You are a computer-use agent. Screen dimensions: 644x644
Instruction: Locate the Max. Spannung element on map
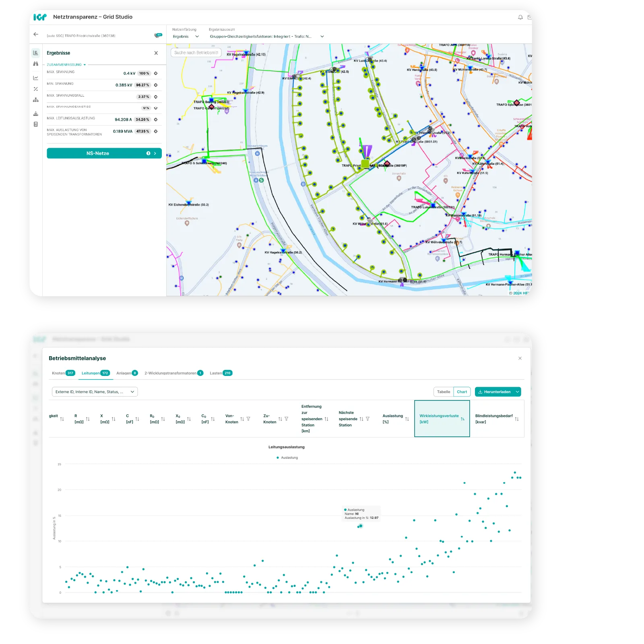(156, 73)
